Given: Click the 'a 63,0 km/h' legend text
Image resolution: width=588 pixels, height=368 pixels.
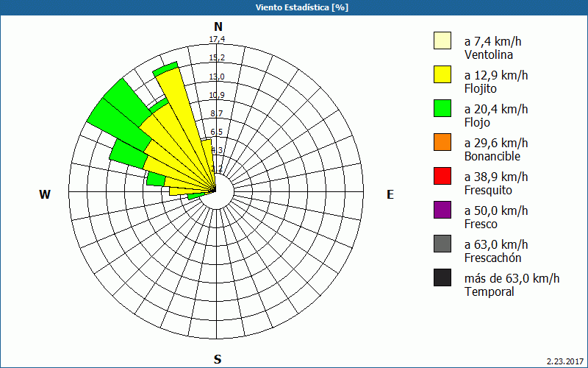Looking at the screenshot, I should point(496,244).
